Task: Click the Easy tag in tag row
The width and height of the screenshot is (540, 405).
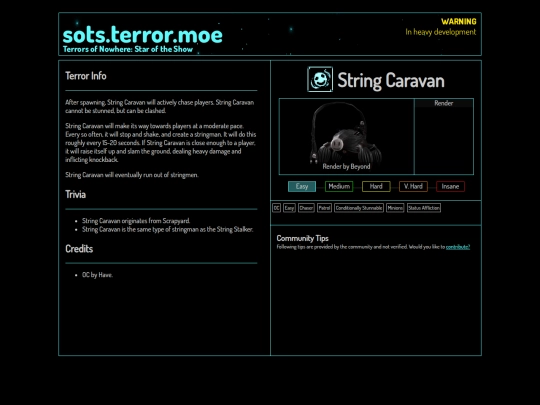Action: click(x=289, y=208)
